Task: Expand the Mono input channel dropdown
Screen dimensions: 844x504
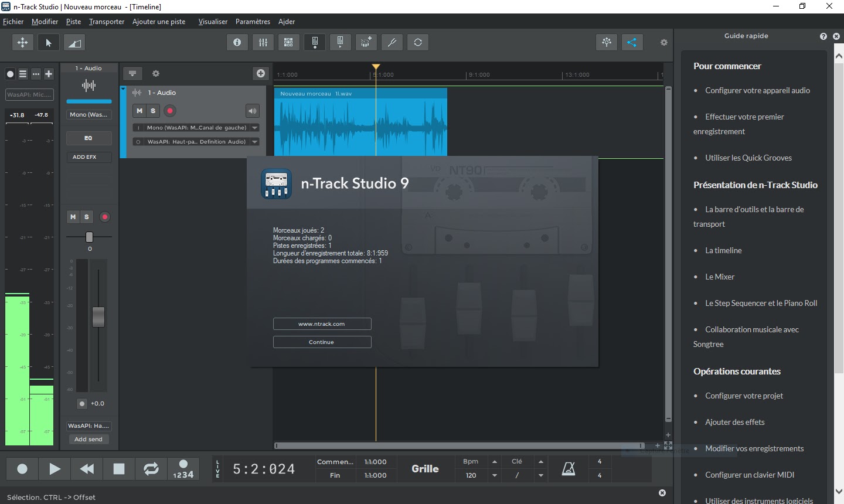Action: click(255, 128)
